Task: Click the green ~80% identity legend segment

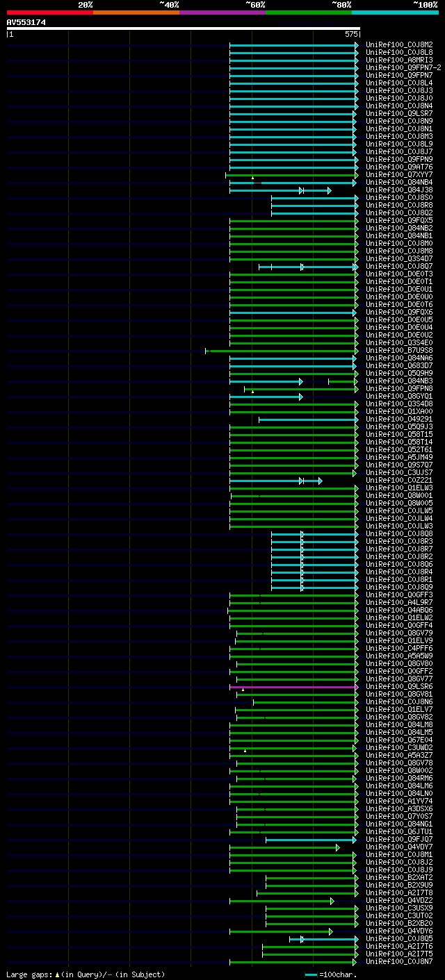Action: 309,12
